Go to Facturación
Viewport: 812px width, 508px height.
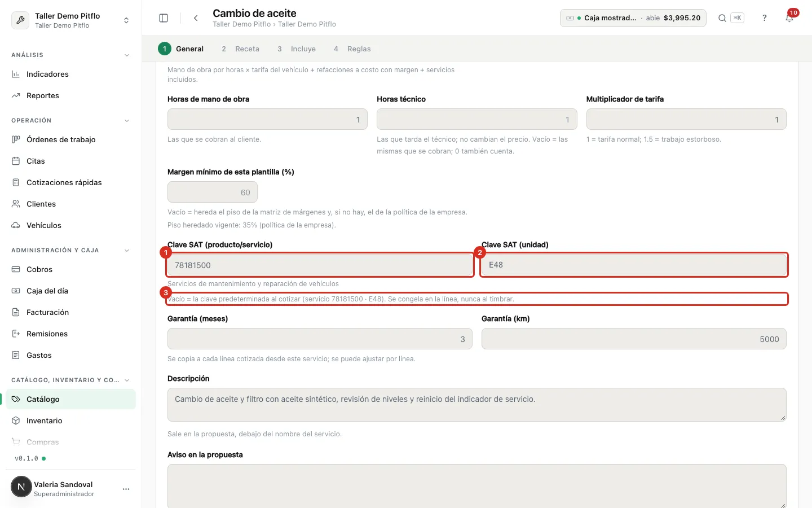[70, 312]
